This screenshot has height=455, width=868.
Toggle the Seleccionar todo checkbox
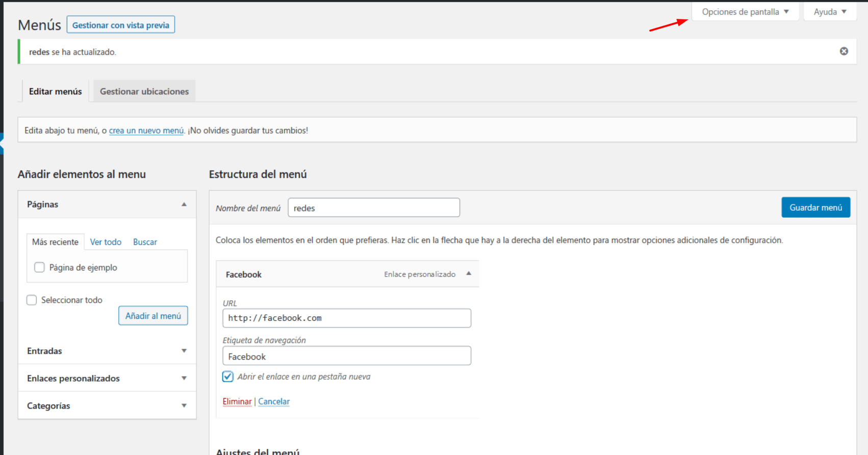point(32,300)
